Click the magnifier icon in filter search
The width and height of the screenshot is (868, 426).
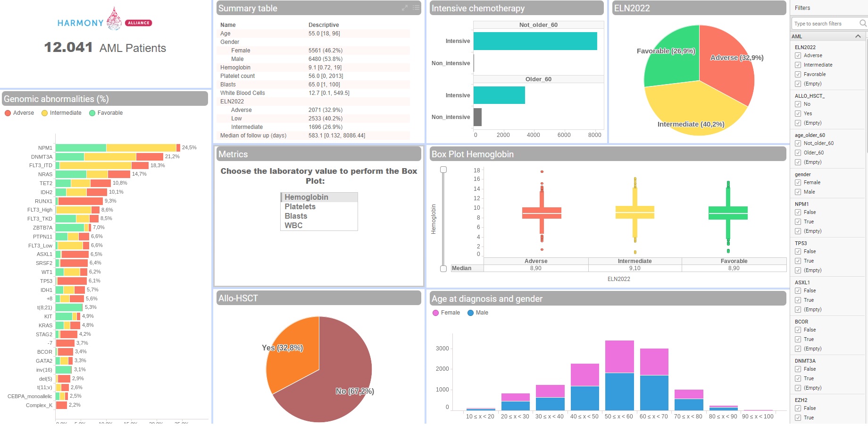pos(863,23)
